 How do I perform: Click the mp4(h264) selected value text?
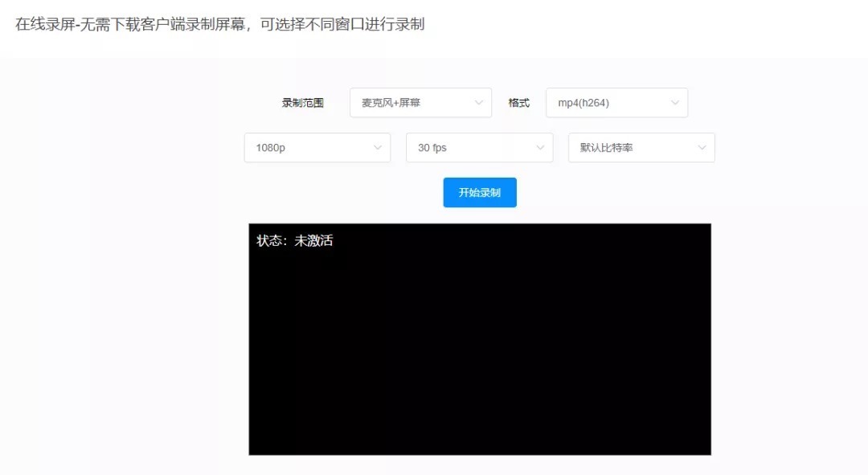pos(589,103)
